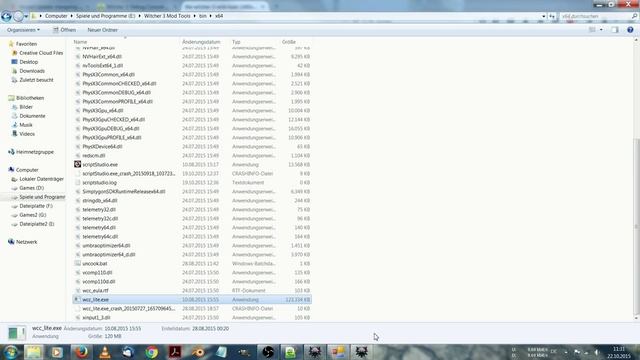Click the Explorer forward arrow button
The width and height of the screenshot is (640, 360).
click(18, 16)
